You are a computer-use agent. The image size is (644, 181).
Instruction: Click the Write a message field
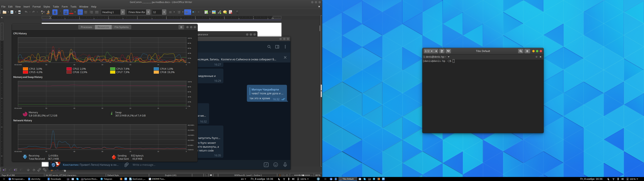[196, 165]
